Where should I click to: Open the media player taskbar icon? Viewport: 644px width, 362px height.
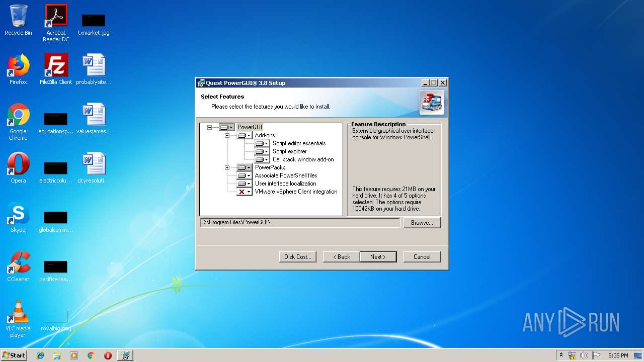pos(74,355)
